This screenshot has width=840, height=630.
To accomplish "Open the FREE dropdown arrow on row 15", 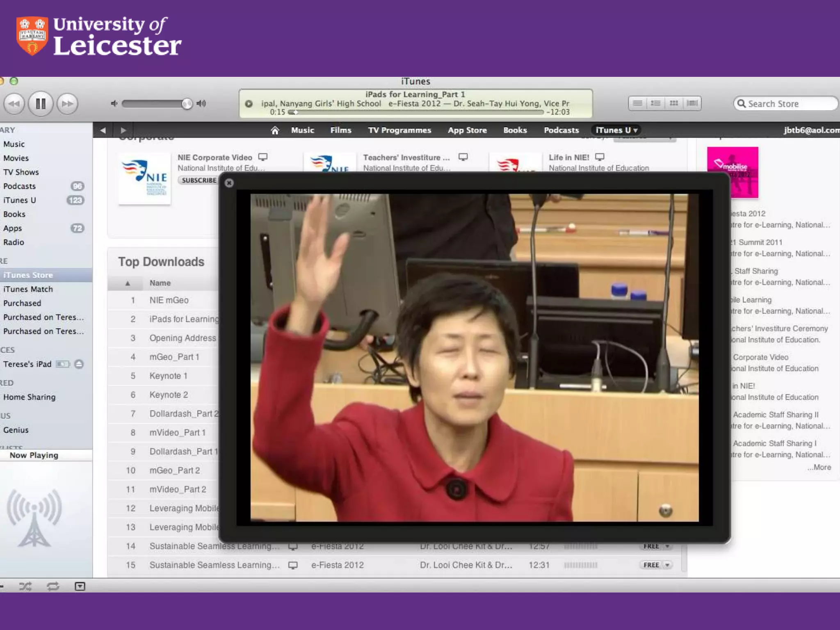I will [x=667, y=565].
